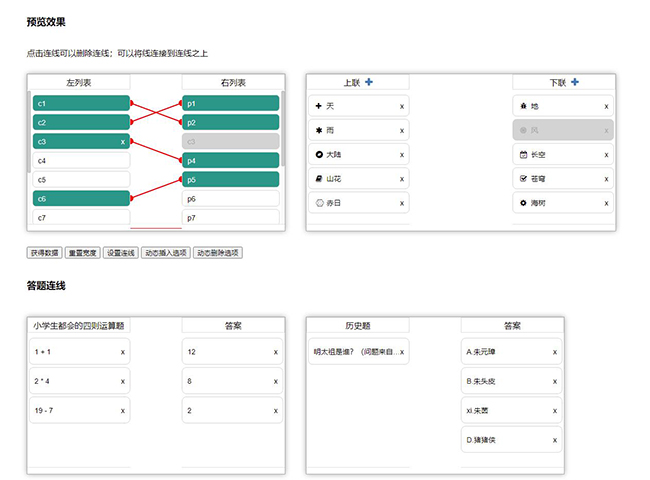
Task: Click the x on the c3 item
Action: coord(123,142)
